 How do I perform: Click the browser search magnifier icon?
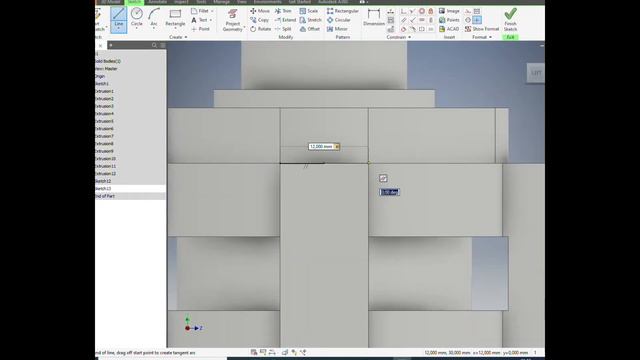[x=154, y=45]
